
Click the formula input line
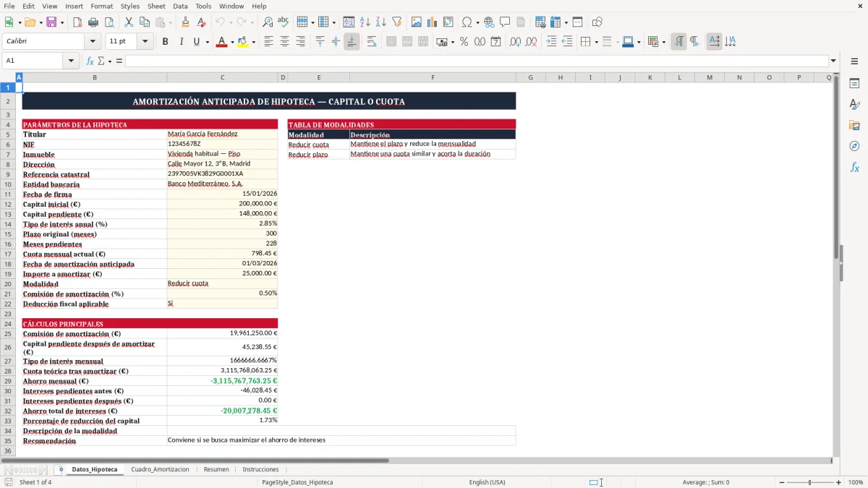(x=477, y=61)
